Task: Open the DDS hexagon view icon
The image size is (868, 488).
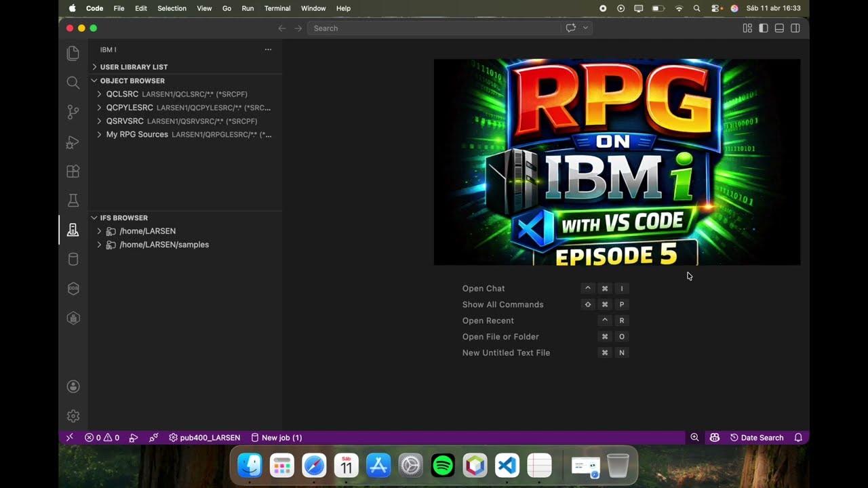Action: 73,289
